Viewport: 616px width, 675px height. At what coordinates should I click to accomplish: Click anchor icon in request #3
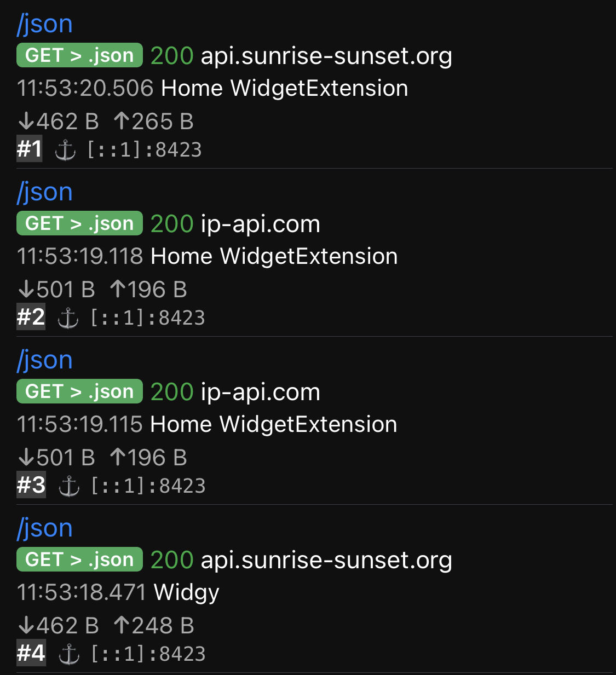(69, 486)
